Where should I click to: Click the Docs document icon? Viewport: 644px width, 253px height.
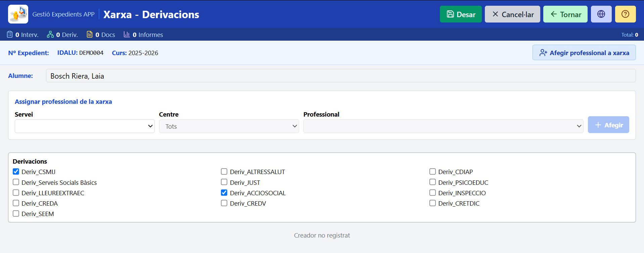(90, 34)
